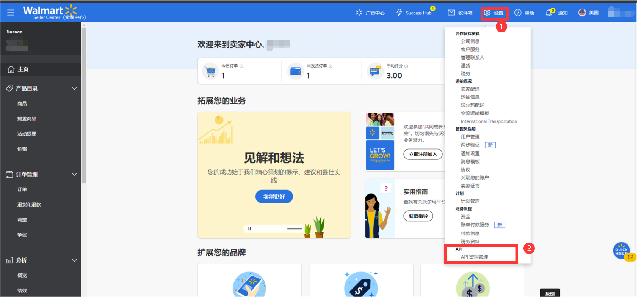Open the hamburger navigation menu
This screenshot has width=644, height=298.
coord(11,13)
